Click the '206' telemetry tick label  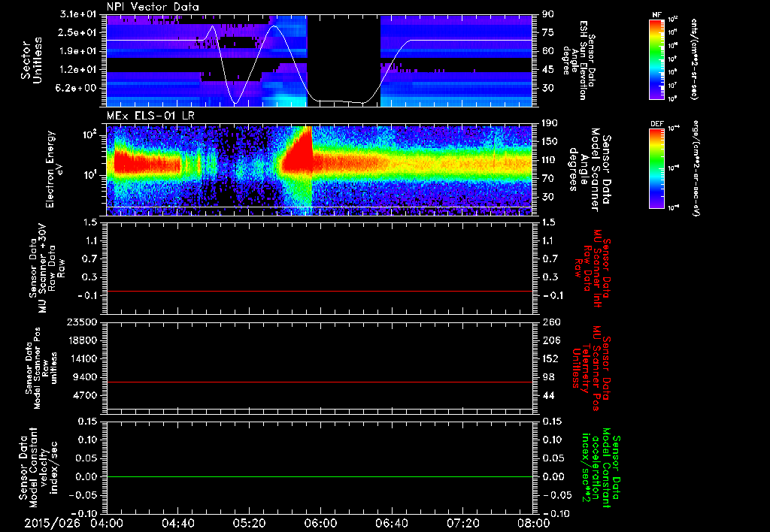[x=550, y=340]
